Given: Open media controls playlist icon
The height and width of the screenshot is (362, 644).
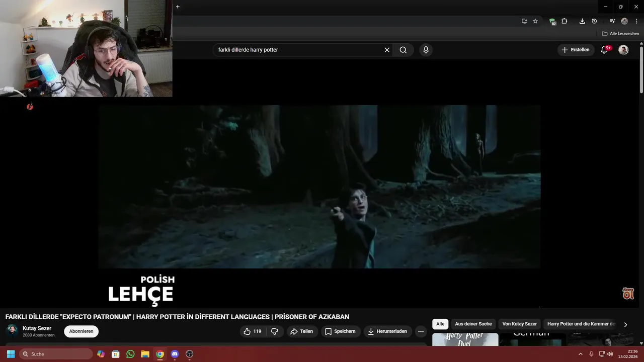Looking at the screenshot, I should 612,21.
